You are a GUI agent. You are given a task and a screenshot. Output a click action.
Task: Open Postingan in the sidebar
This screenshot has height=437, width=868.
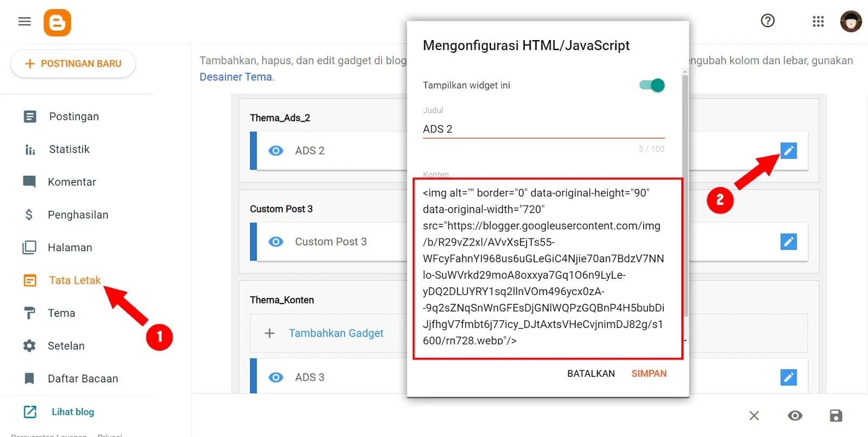pyautogui.click(x=74, y=117)
